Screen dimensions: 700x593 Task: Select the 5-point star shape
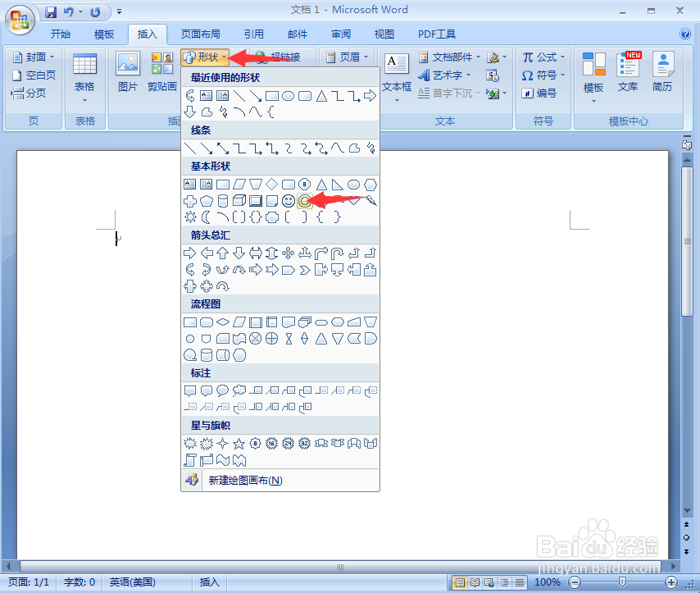239,443
